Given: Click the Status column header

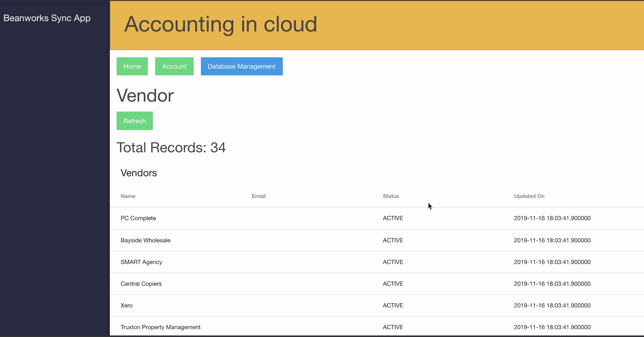Looking at the screenshot, I should point(391,196).
